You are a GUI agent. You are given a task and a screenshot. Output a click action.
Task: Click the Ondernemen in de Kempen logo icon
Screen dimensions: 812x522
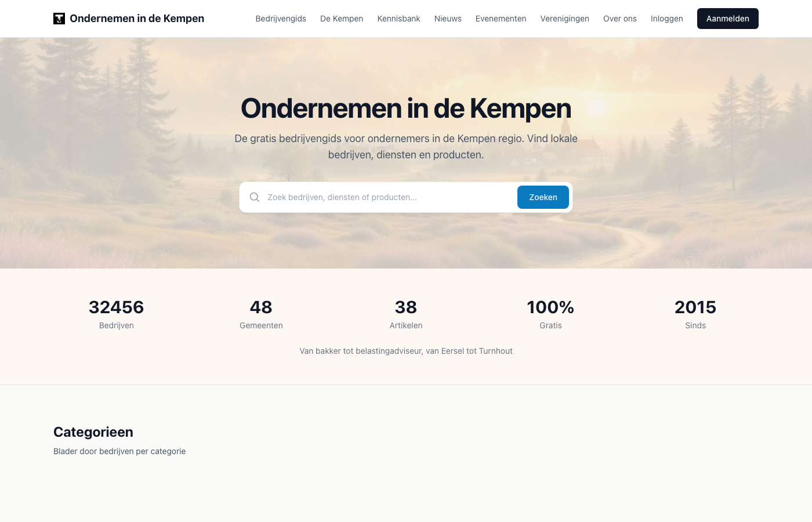pos(59,19)
